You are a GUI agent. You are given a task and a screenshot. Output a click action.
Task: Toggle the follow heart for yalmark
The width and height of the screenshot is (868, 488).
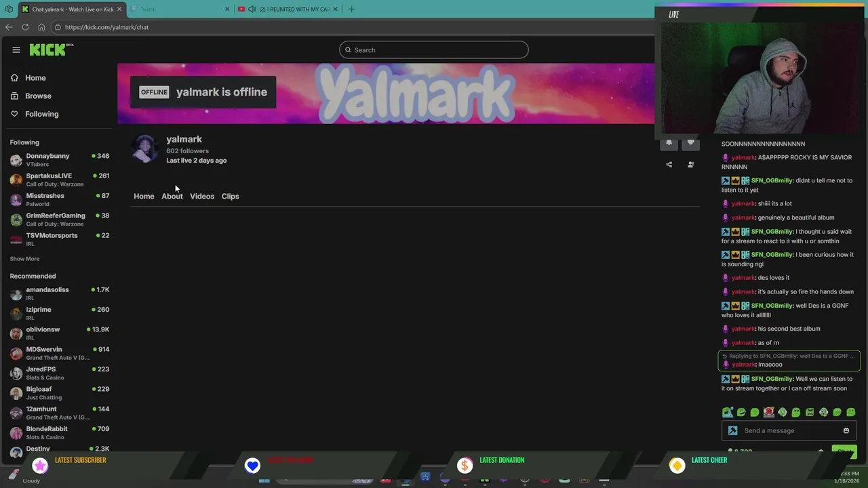pyautogui.click(x=690, y=142)
